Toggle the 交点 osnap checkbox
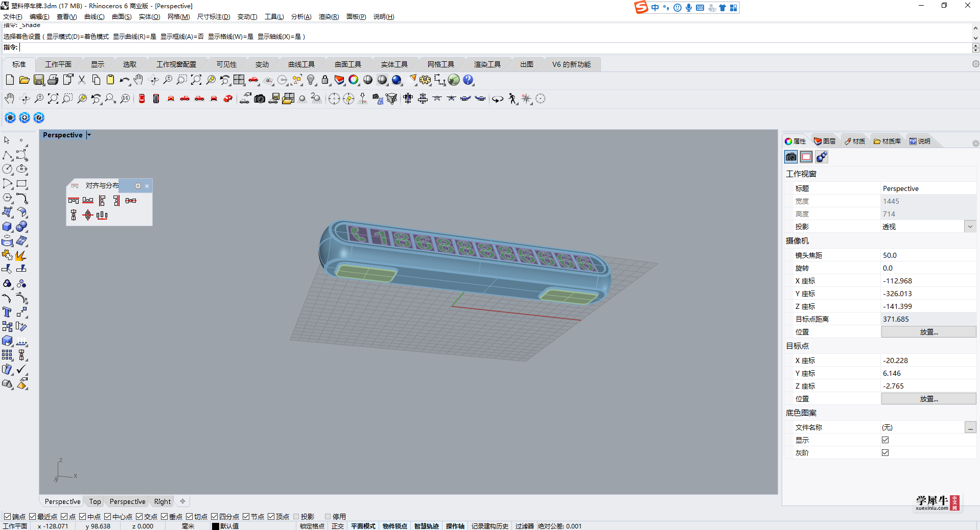Image resolution: width=980 pixels, height=530 pixels. click(139, 517)
